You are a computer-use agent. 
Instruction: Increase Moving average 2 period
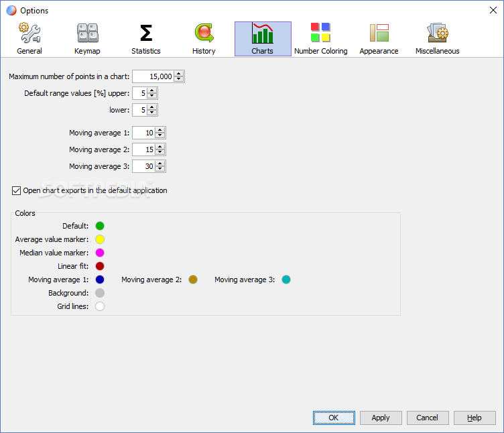[x=160, y=147]
